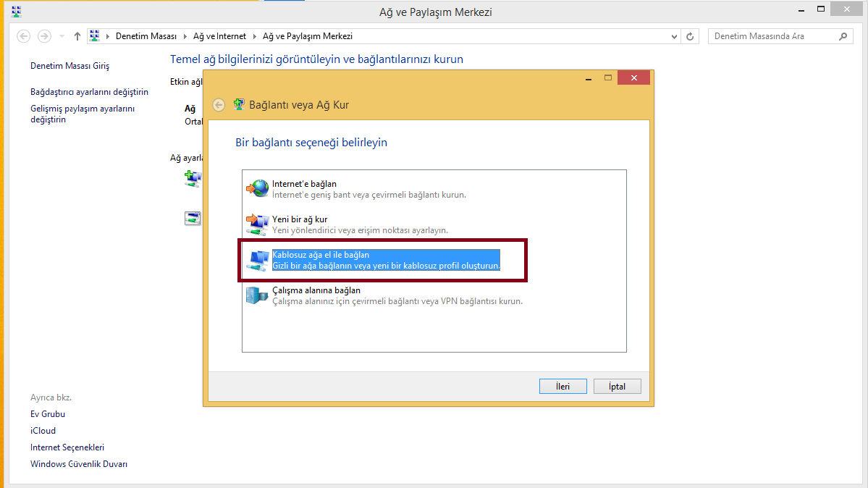Click the Explorer back navigation arrow

click(24, 36)
